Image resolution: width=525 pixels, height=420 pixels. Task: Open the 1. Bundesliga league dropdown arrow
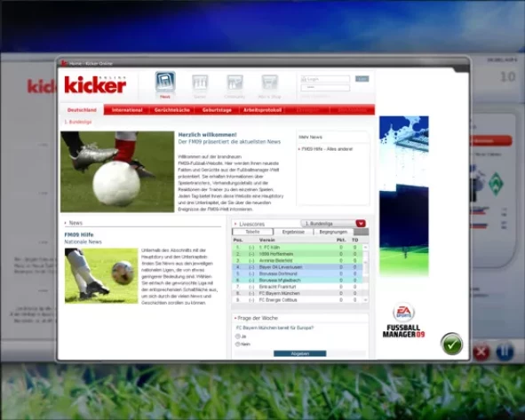(361, 223)
